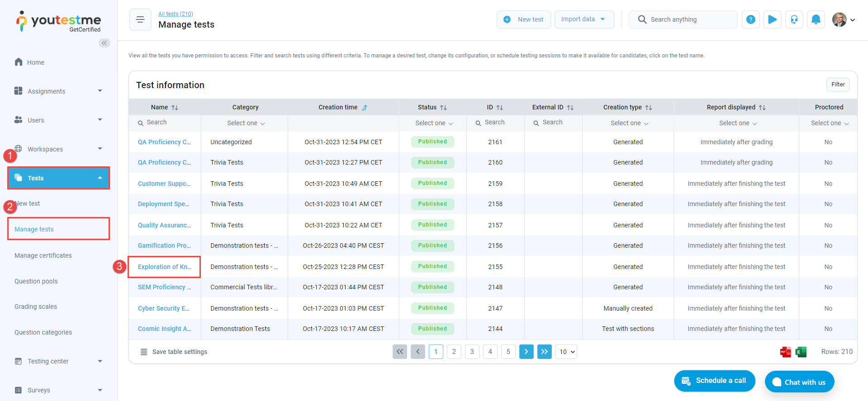Sort table by ID column arrows
The height and width of the screenshot is (401, 868).
coord(500,108)
